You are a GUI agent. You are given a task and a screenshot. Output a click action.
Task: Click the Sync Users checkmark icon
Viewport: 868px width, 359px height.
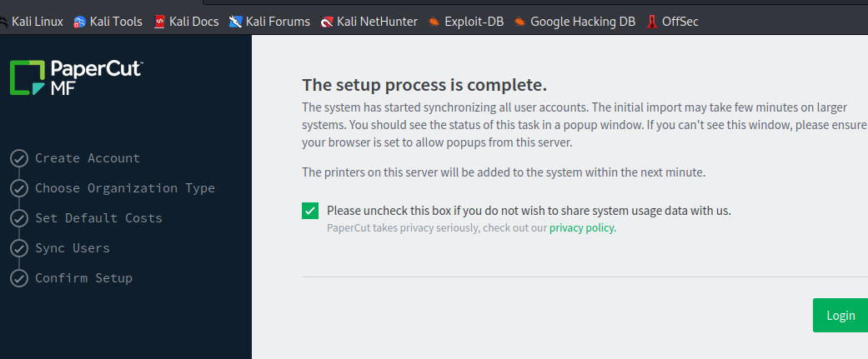[18, 248]
